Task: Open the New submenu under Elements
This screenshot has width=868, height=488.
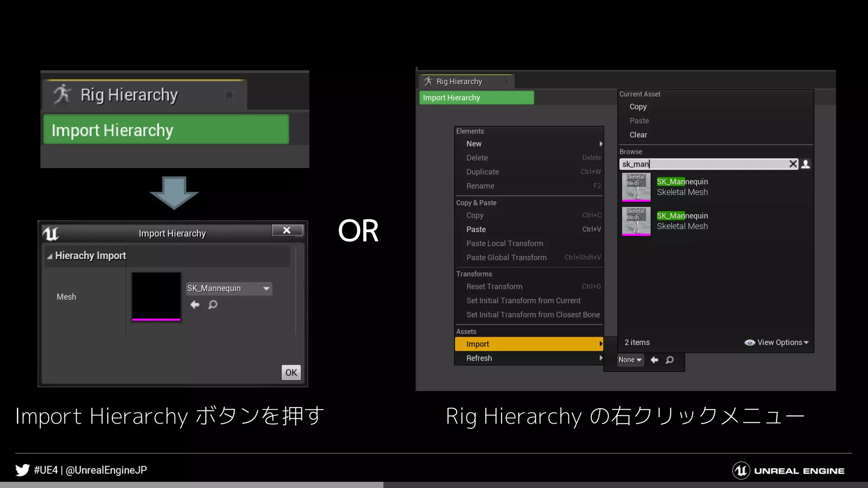Action: [529, 144]
